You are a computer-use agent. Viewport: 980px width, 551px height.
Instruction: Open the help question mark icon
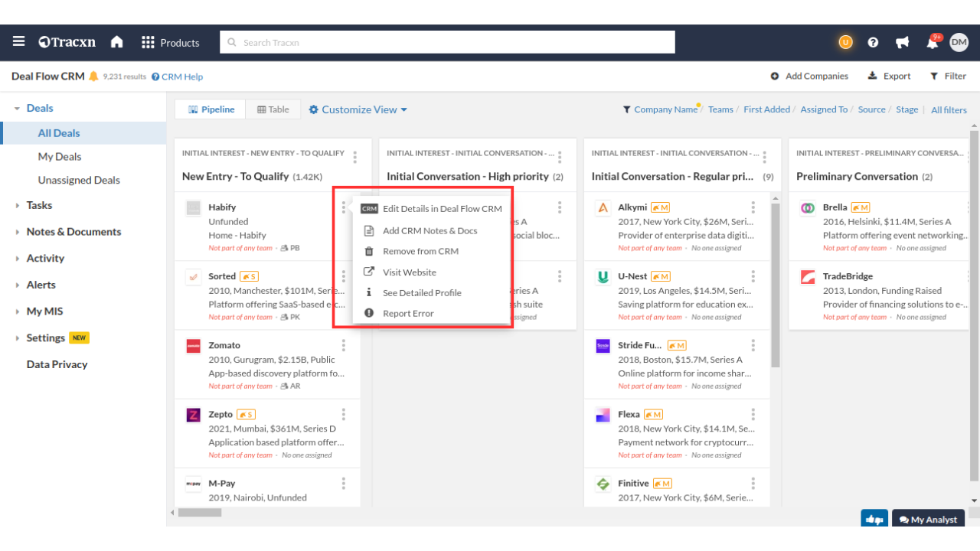[873, 43]
